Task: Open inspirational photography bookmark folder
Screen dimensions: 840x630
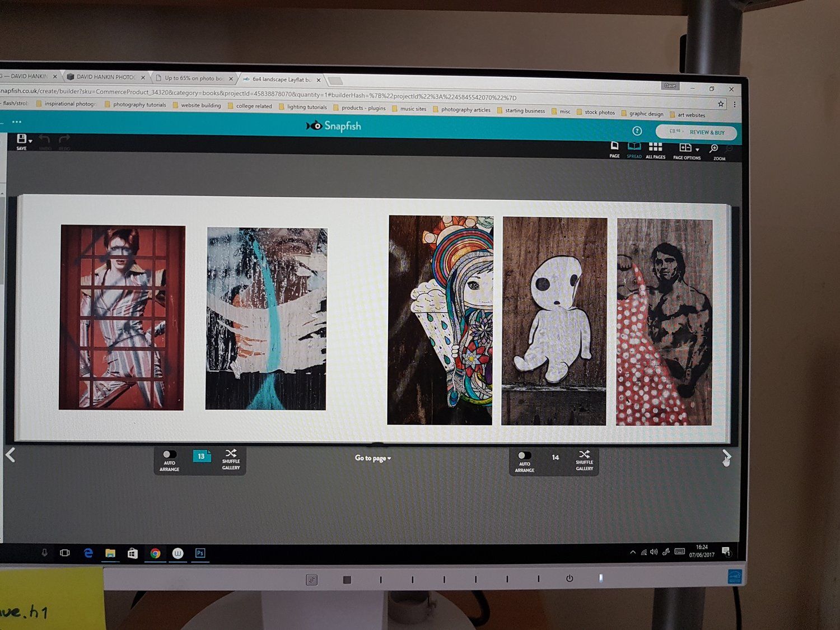Action: pos(66,104)
